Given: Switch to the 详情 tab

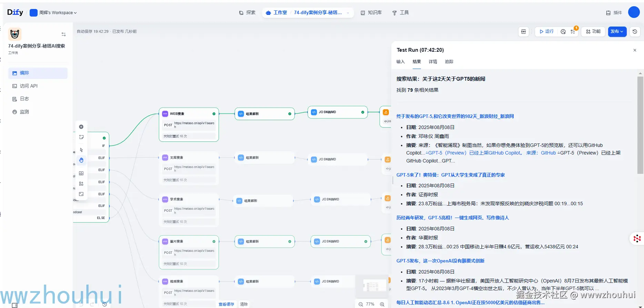Looking at the screenshot, I should [x=433, y=62].
